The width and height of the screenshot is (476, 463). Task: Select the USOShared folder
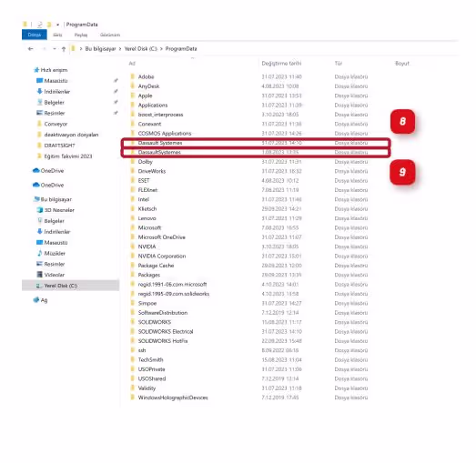(152, 378)
